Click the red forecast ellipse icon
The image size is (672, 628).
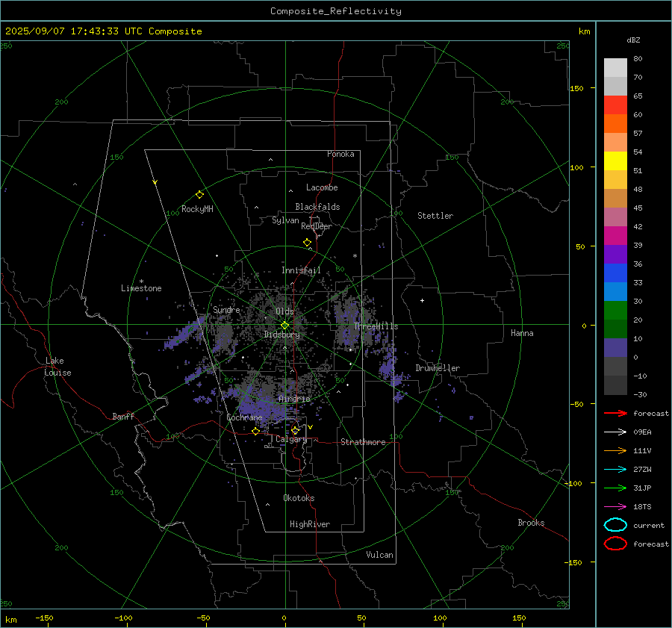point(615,544)
